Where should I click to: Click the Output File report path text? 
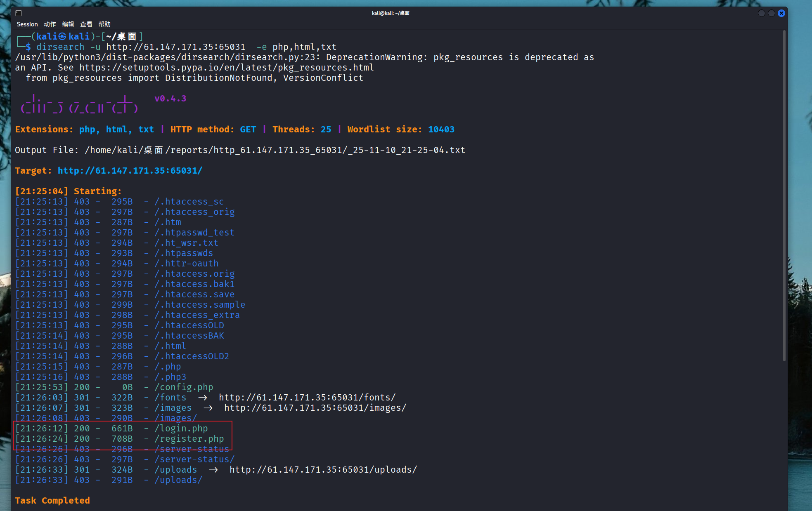(275, 150)
